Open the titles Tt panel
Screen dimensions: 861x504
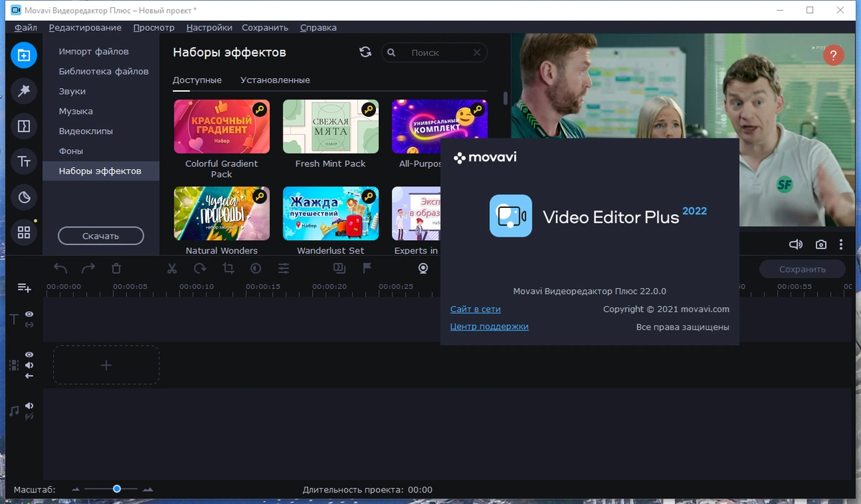tap(24, 162)
